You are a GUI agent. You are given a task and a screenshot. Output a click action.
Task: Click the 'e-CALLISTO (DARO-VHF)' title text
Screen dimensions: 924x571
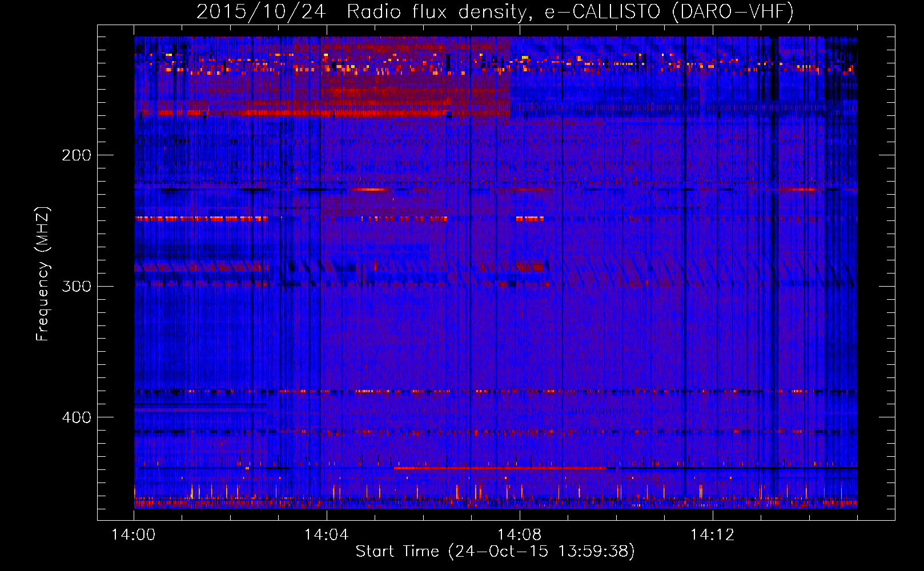[x=669, y=12]
